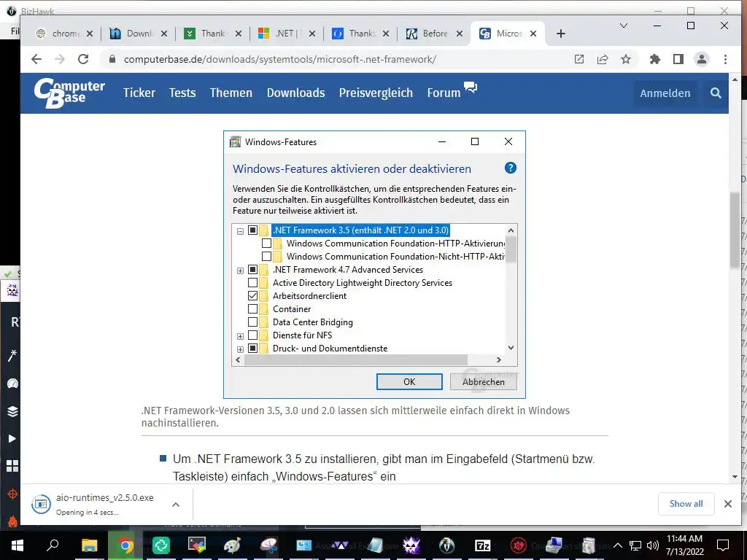The image size is (747, 560).
Task: Check Windows Communication Foundation-HTTP-Aktivierung box
Action: tap(267, 244)
